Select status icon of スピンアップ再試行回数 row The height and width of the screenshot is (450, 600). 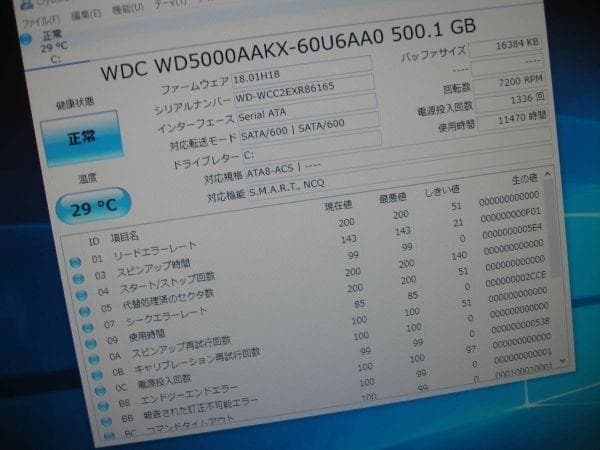(94, 359)
